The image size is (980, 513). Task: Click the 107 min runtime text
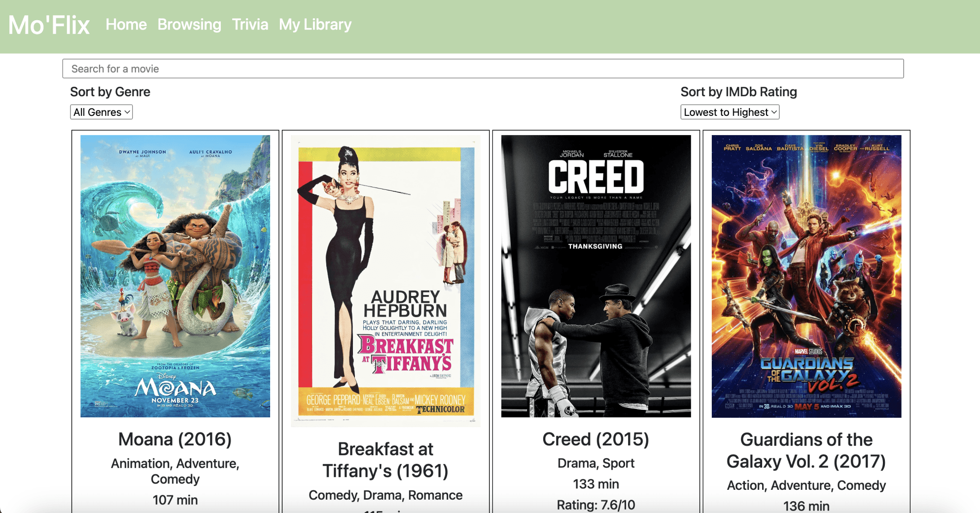coord(175,500)
